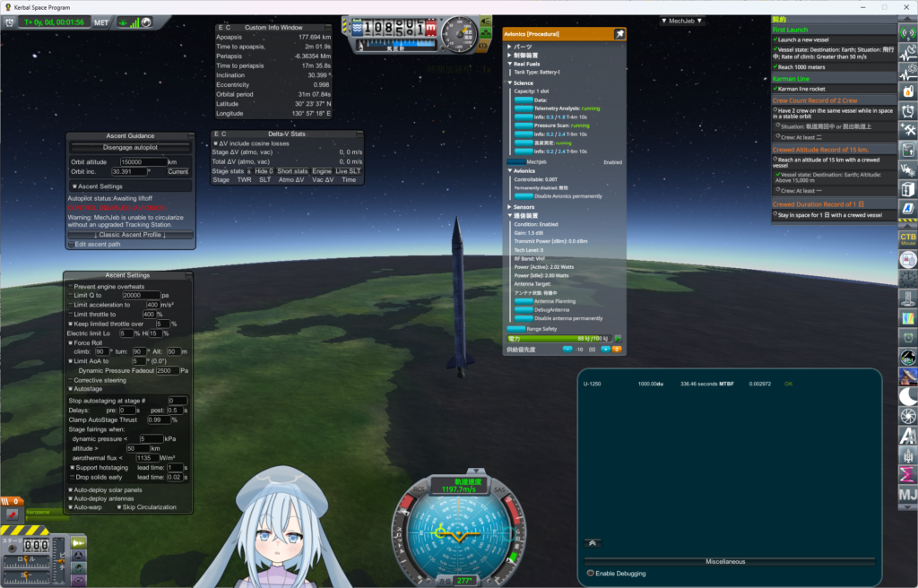Collapse the Science section
The width and height of the screenshot is (918, 588).
tap(510, 82)
